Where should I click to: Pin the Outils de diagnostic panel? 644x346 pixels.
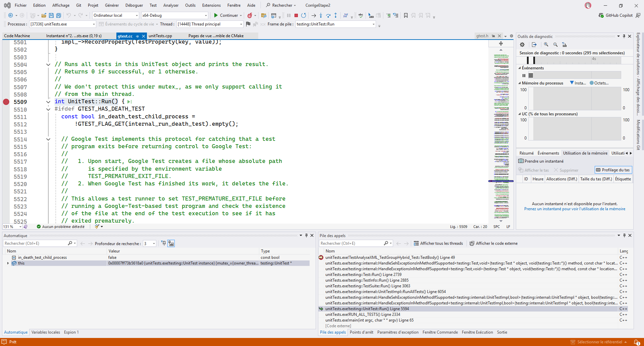(x=624, y=36)
